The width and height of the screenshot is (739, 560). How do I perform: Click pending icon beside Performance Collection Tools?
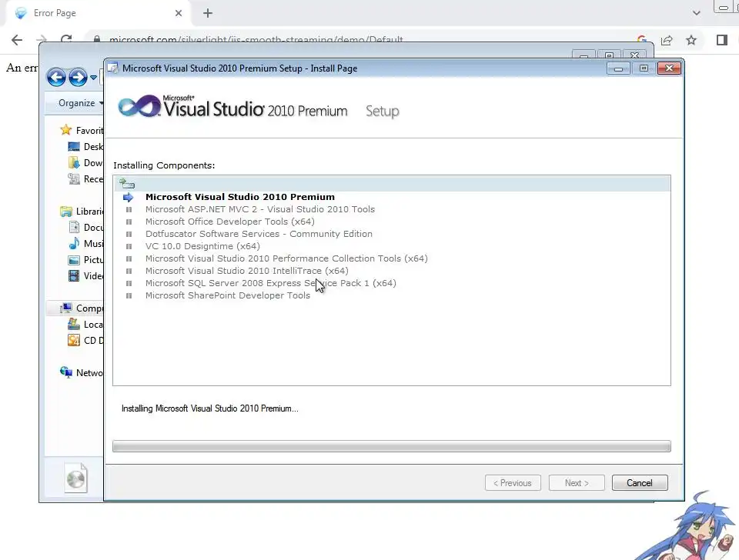129,258
